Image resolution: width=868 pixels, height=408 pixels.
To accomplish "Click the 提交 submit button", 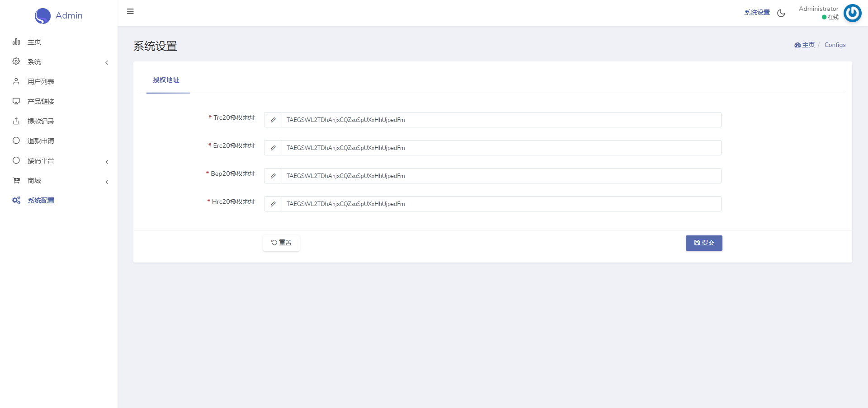I will [x=704, y=243].
